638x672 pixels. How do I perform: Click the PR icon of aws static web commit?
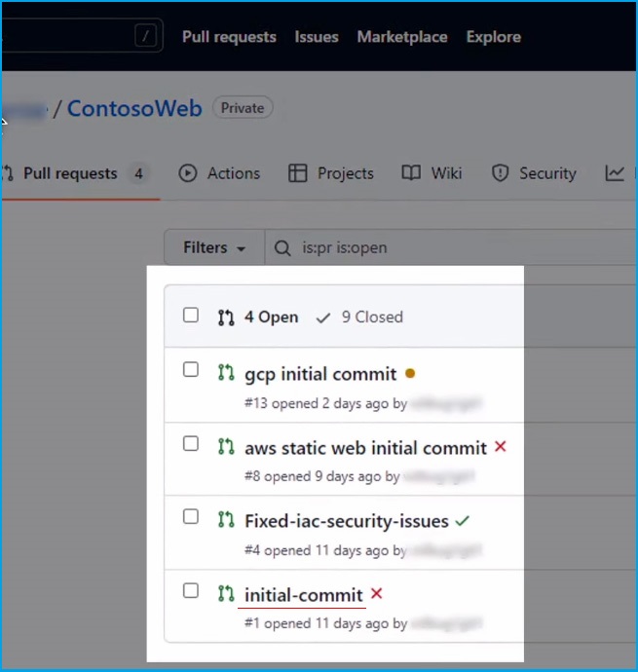tap(226, 446)
